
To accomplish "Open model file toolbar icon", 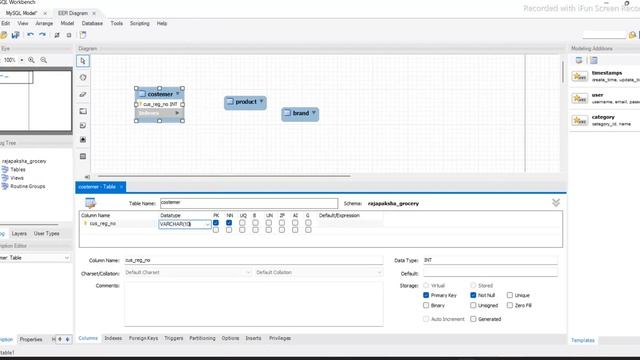I will point(4,35).
